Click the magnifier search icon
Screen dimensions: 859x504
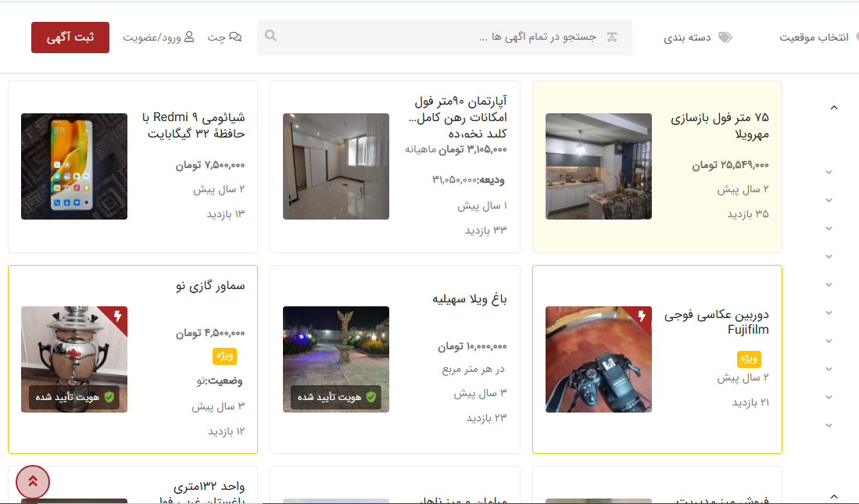(x=270, y=36)
